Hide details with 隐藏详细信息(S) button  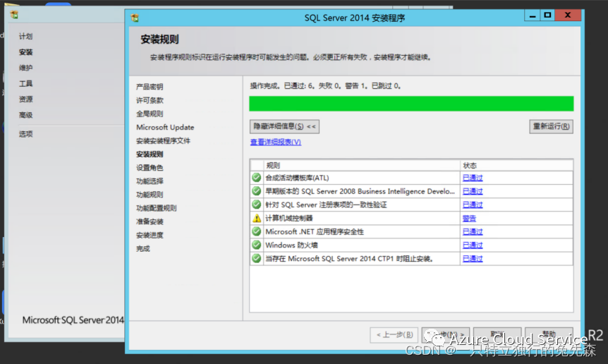click(x=284, y=126)
